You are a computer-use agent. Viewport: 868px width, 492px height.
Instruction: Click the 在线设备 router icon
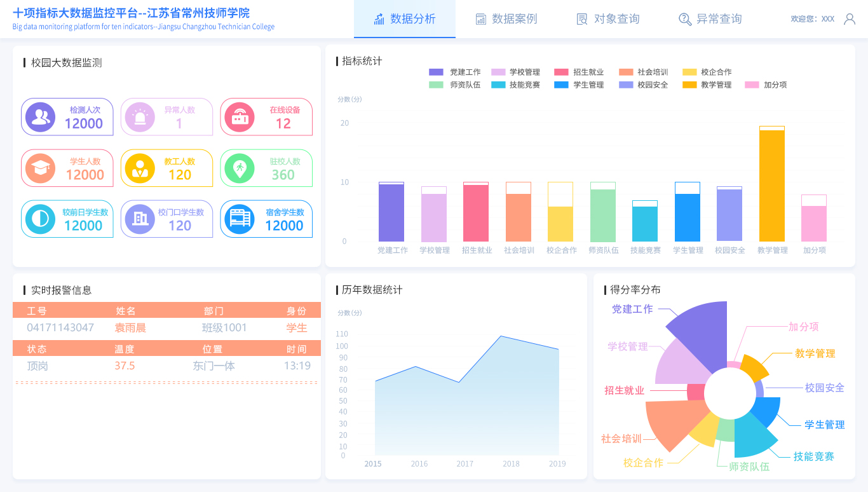(x=240, y=117)
